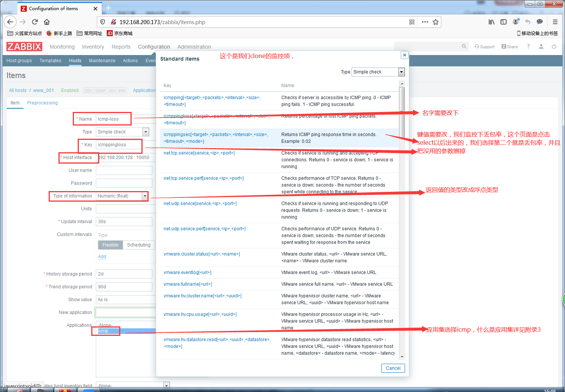Image resolution: width=565 pixels, height=392 pixels.
Task: Click the browser back arrow
Action: 10,22
